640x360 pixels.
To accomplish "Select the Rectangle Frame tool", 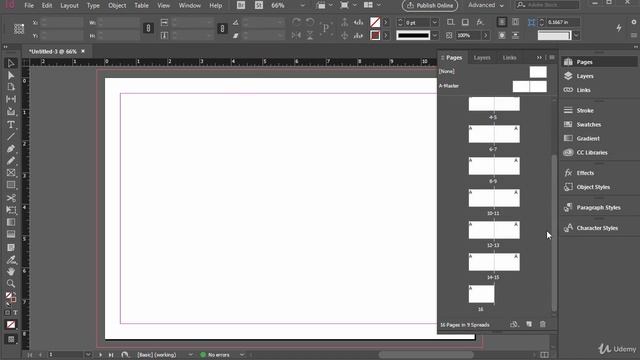I will [11, 173].
